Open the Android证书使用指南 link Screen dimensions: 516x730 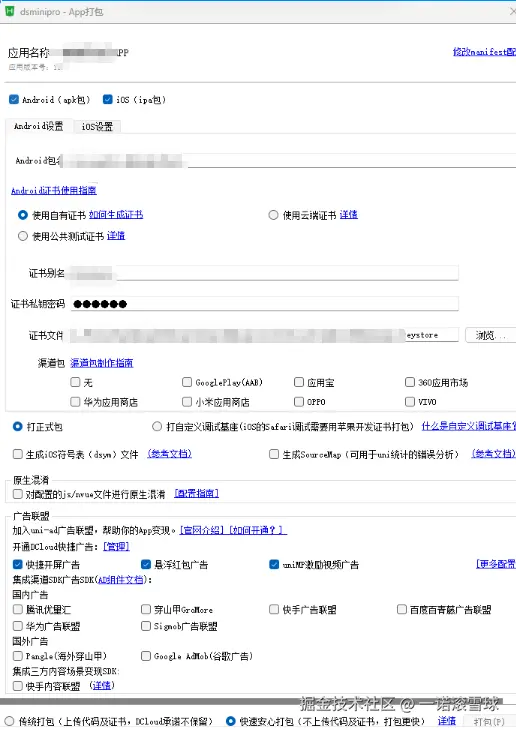54,190
